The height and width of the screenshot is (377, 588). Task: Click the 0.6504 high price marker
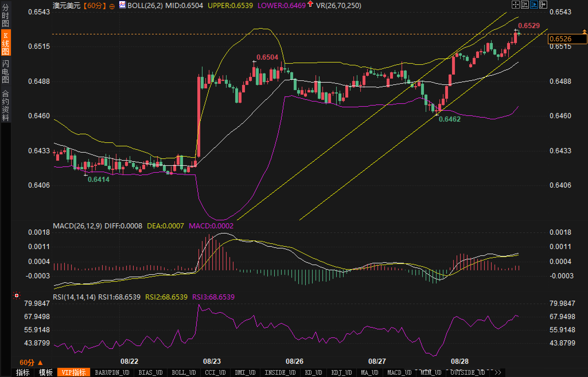tap(267, 57)
